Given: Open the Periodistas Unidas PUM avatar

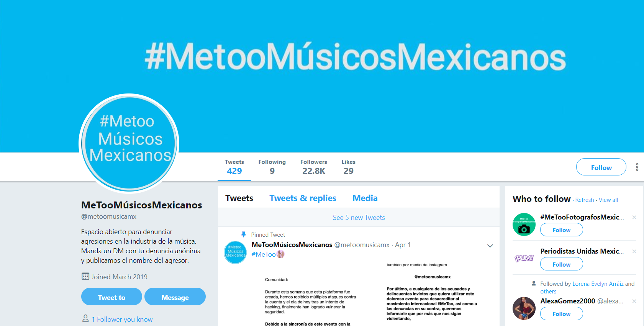Looking at the screenshot, I should (524, 259).
